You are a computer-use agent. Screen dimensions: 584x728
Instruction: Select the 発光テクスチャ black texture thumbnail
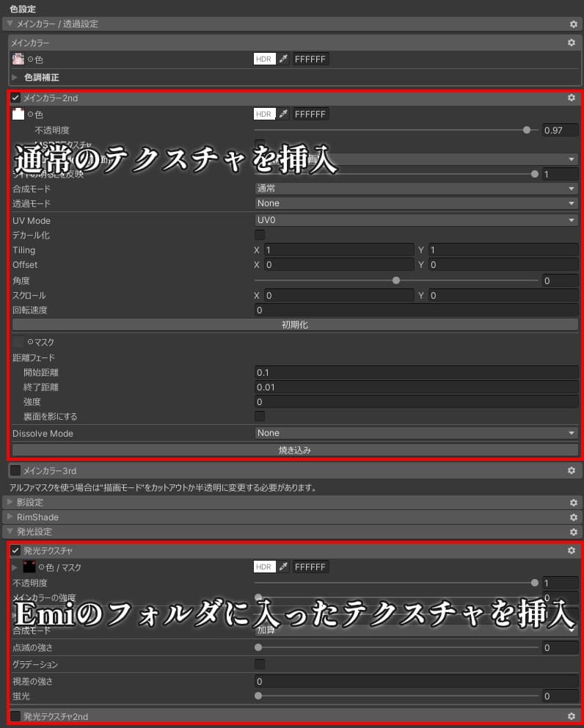29,567
